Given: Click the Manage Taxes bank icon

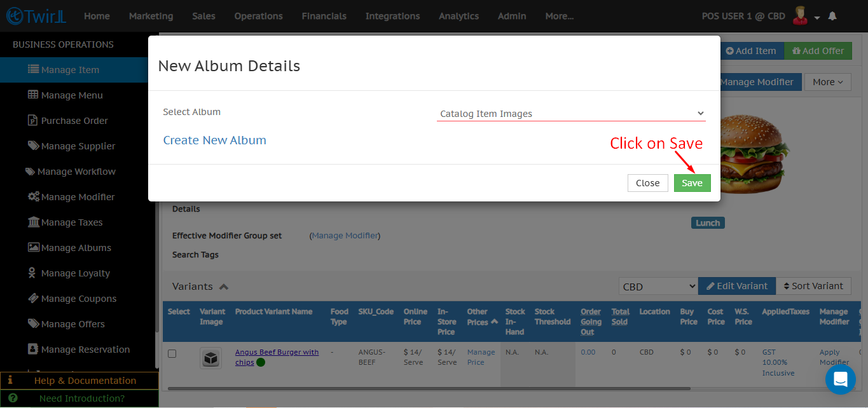Looking at the screenshot, I should pos(33,222).
